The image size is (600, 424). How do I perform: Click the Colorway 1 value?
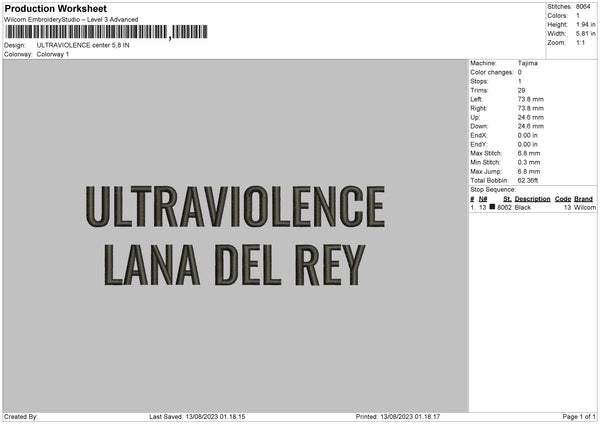click(x=53, y=54)
